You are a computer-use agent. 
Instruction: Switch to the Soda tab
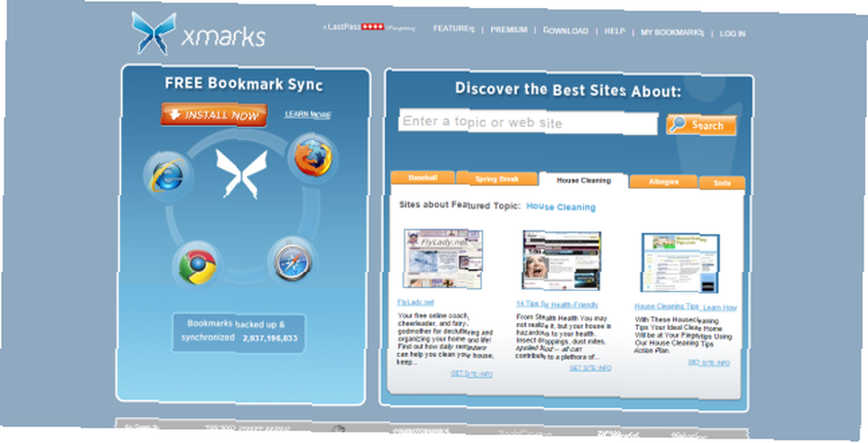(x=722, y=182)
